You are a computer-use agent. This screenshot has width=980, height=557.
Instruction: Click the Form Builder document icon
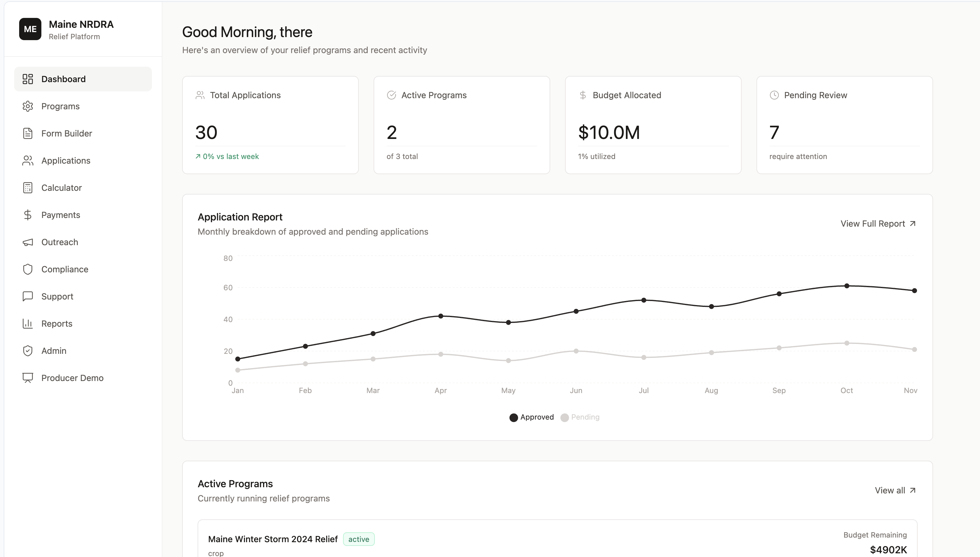tap(27, 133)
